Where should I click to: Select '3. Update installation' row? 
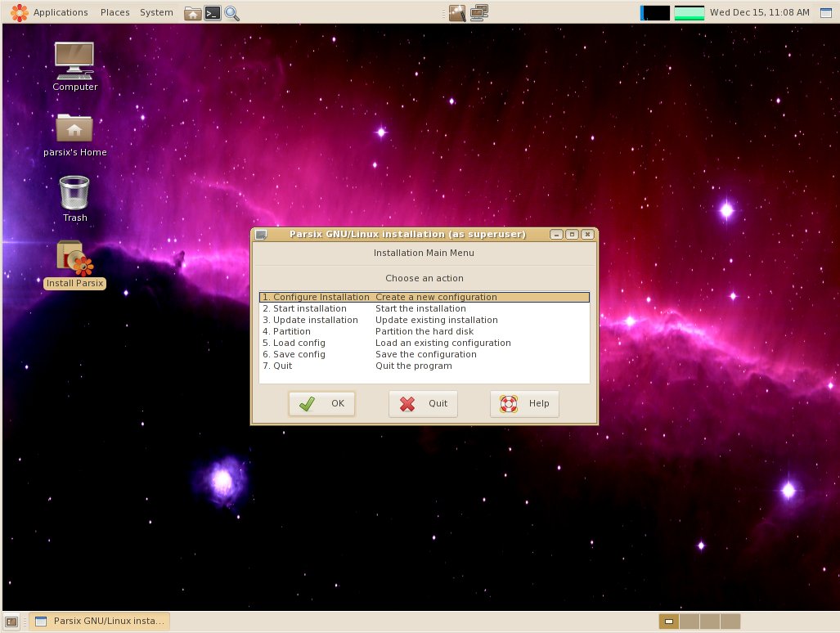[424, 321]
